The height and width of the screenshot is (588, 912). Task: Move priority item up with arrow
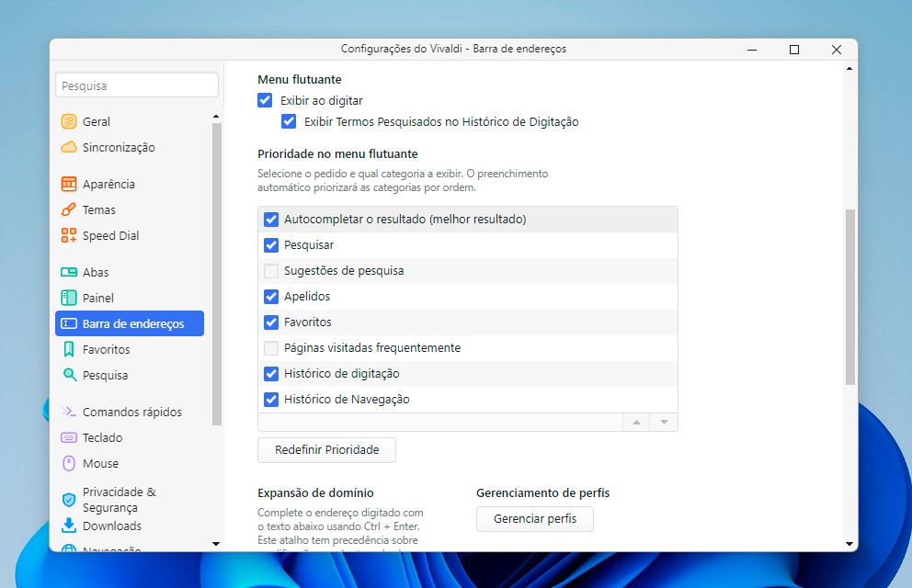coord(635,423)
